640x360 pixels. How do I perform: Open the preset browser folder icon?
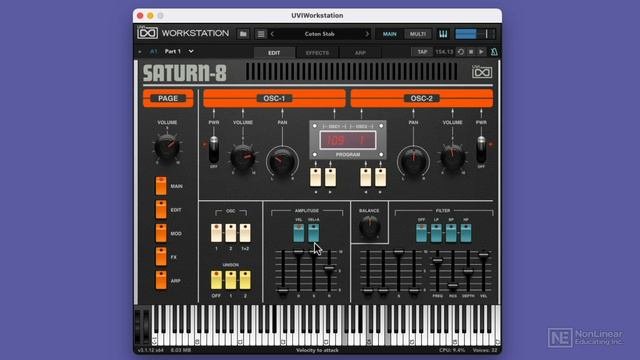[x=243, y=34]
